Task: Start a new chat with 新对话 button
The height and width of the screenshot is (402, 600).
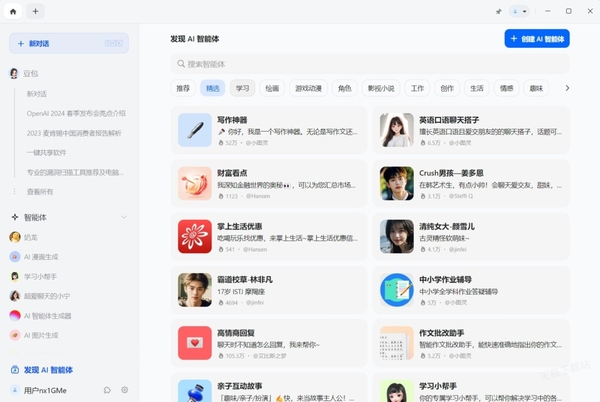Action: (x=69, y=43)
